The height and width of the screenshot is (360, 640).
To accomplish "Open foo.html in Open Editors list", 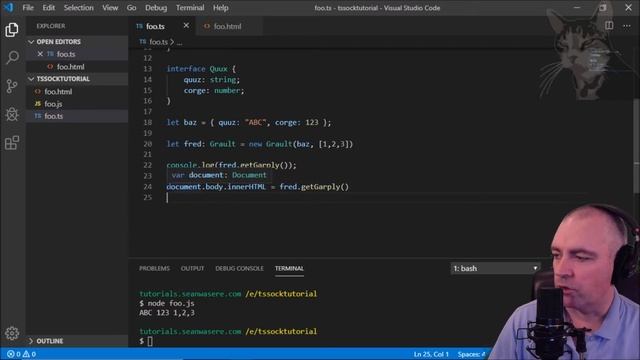I will (77, 67).
